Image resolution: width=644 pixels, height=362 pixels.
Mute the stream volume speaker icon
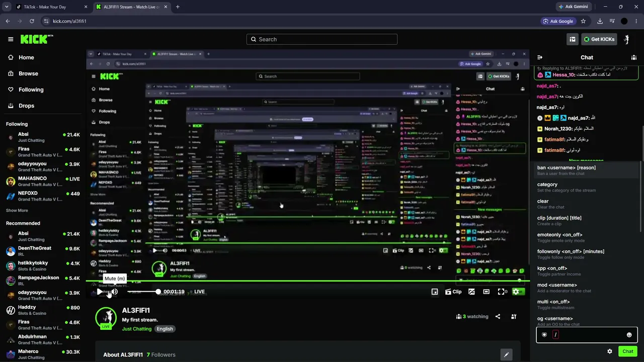(115, 292)
